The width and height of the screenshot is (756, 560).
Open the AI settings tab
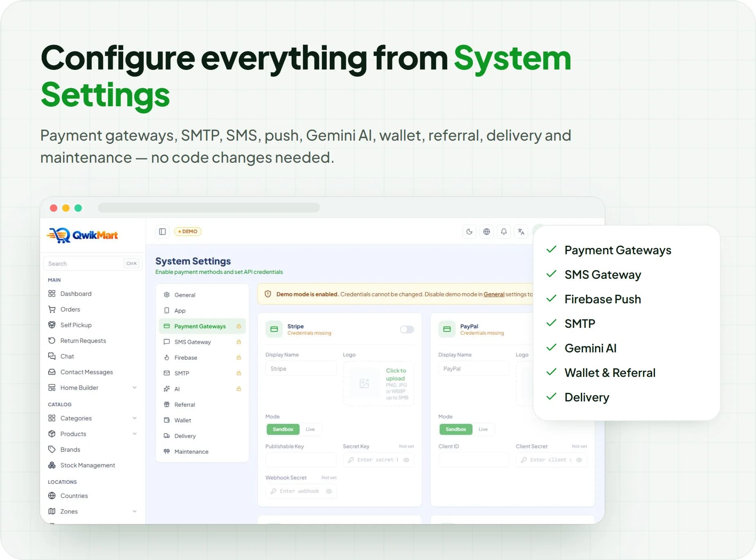click(202, 389)
